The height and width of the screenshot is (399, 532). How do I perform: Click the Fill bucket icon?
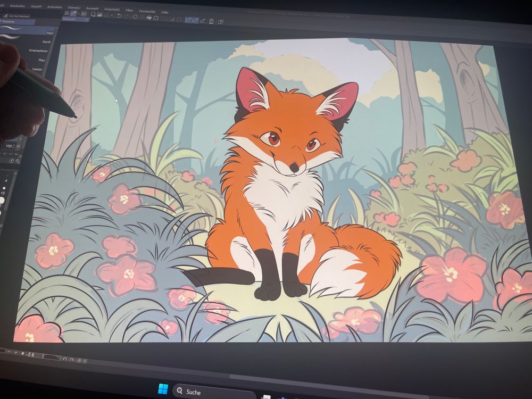(x=149, y=18)
